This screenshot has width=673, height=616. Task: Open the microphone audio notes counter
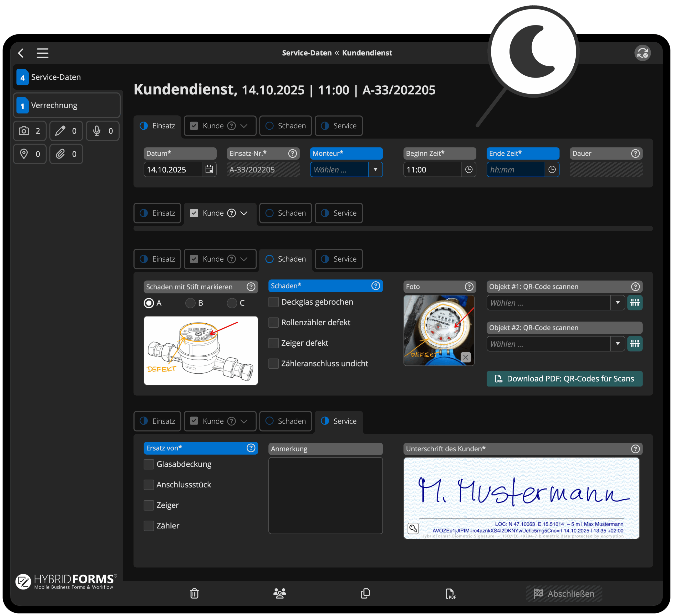point(103,131)
